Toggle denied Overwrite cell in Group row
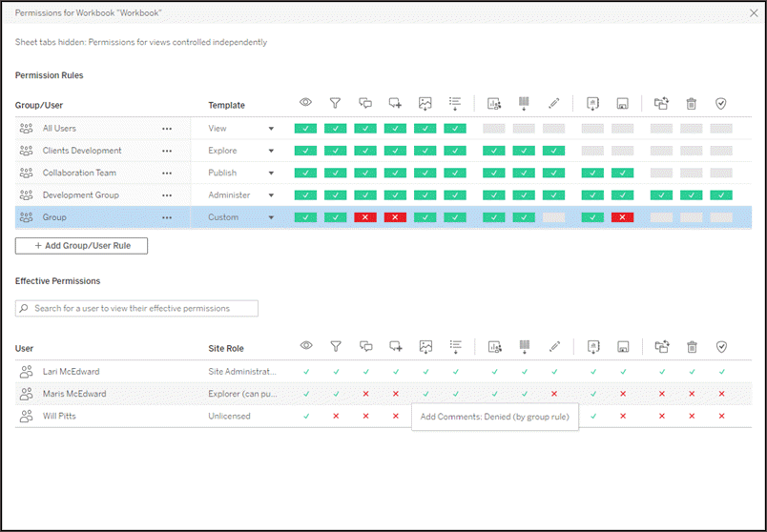Image resolution: width=767 pixels, height=532 pixels. (x=623, y=217)
